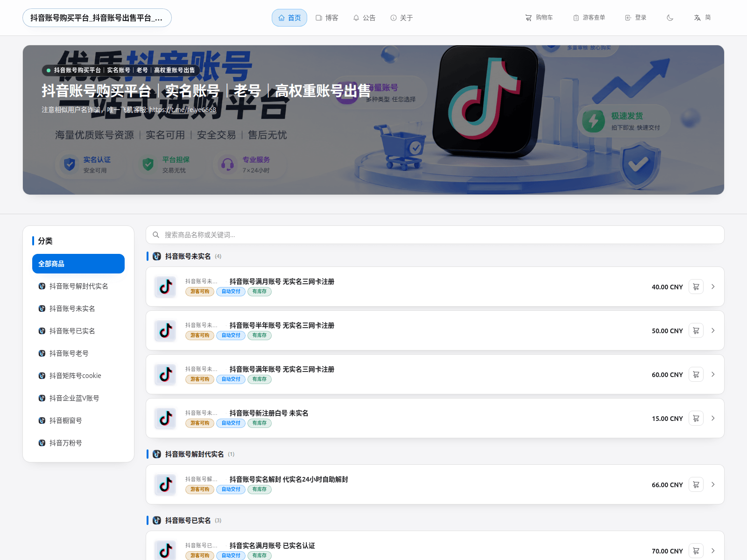747x560 pixels.
Task: Expand 抖音账号新注册白号 product details chevron
Action: pyautogui.click(x=713, y=418)
